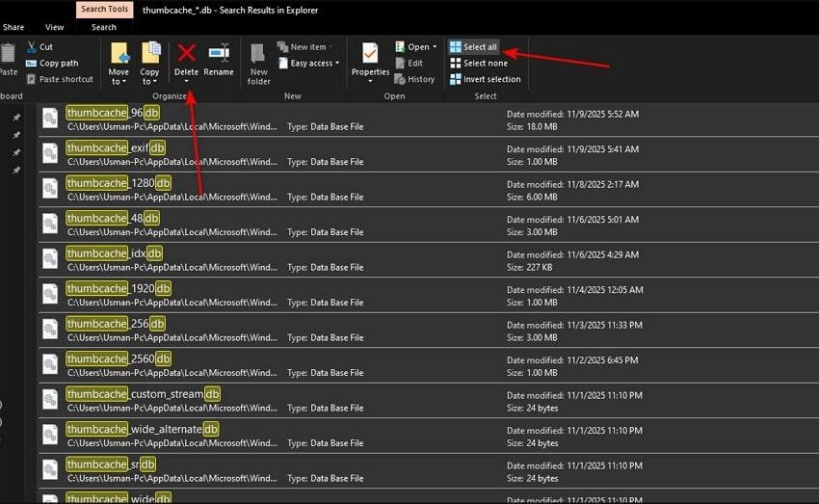Image resolution: width=819 pixels, height=504 pixels.
Task: Select the thumbcache_2560.db file
Action: (429, 365)
